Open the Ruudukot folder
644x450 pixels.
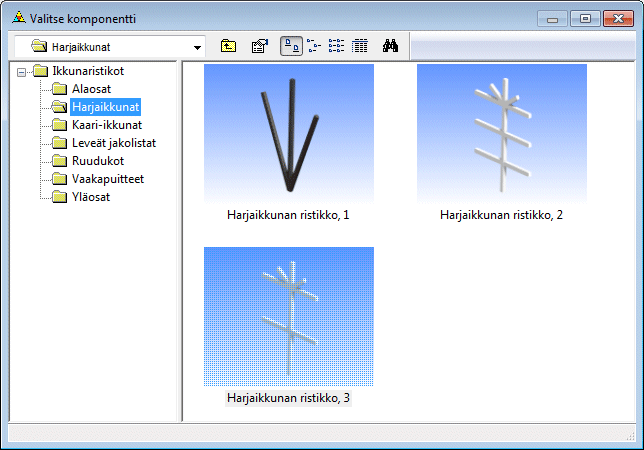click(99, 161)
